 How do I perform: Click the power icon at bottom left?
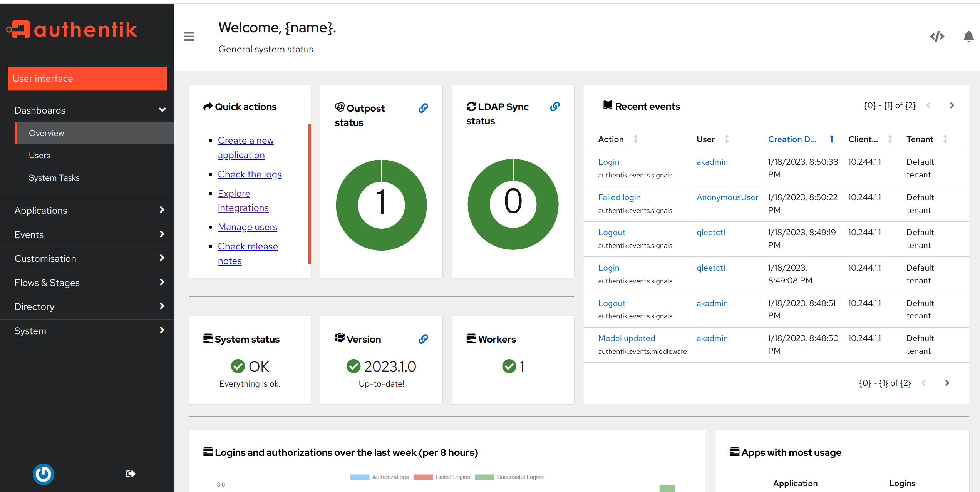point(44,474)
